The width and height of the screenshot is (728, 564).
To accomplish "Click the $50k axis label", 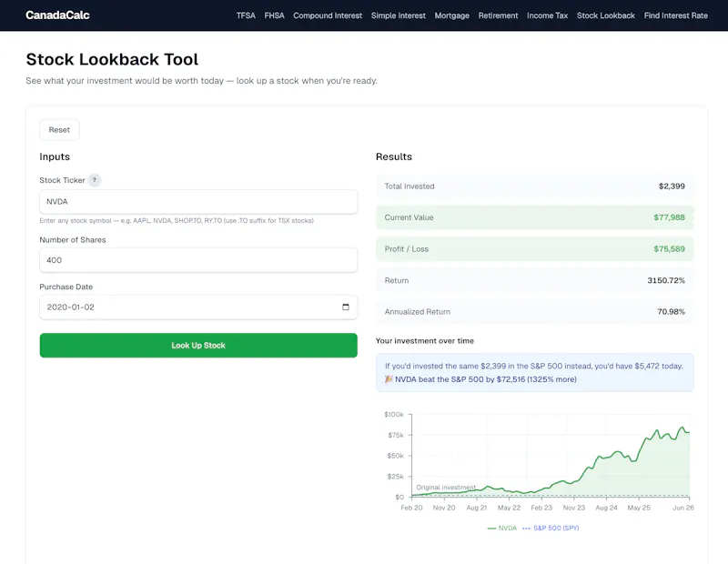I will tap(396, 456).
